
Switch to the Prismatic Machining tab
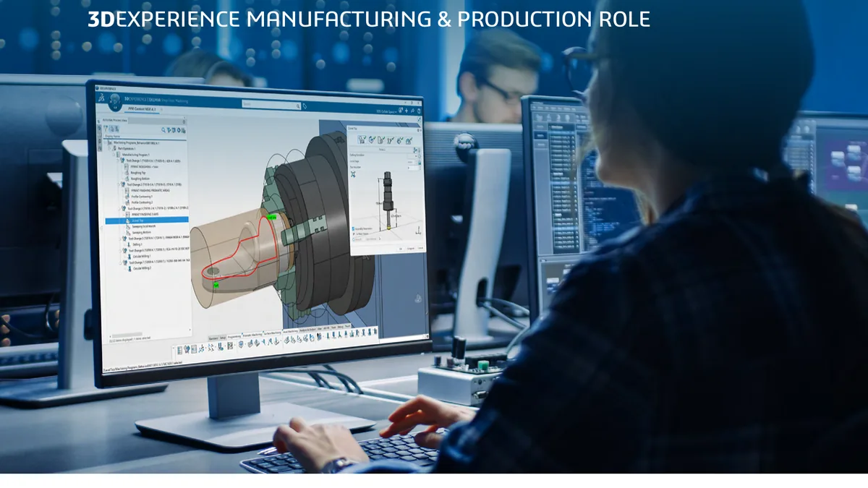[253, 335]
